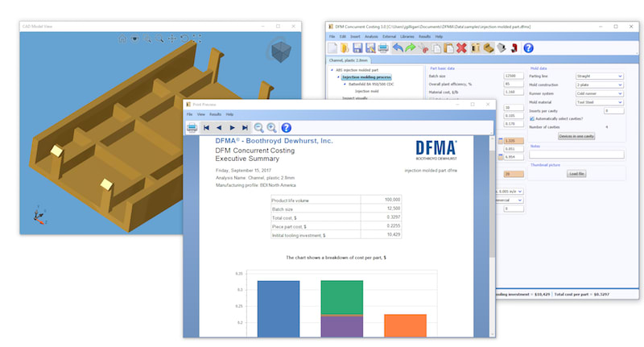Screen dimensions: 644x347
Task: Click the golden block icon after Delete in DFM toolbar
Action: pos(476,48)
